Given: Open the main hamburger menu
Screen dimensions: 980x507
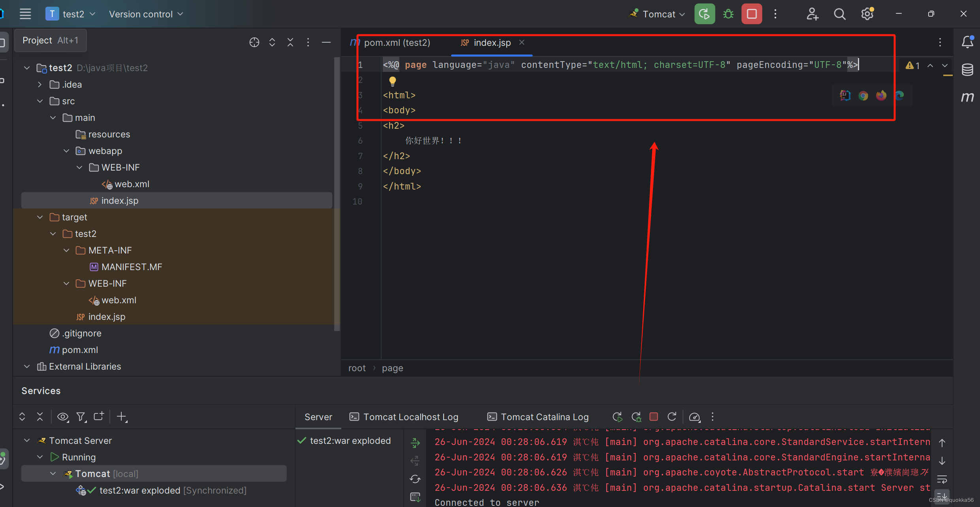Looking at the screenshot, I should click(x=25, y=14).
